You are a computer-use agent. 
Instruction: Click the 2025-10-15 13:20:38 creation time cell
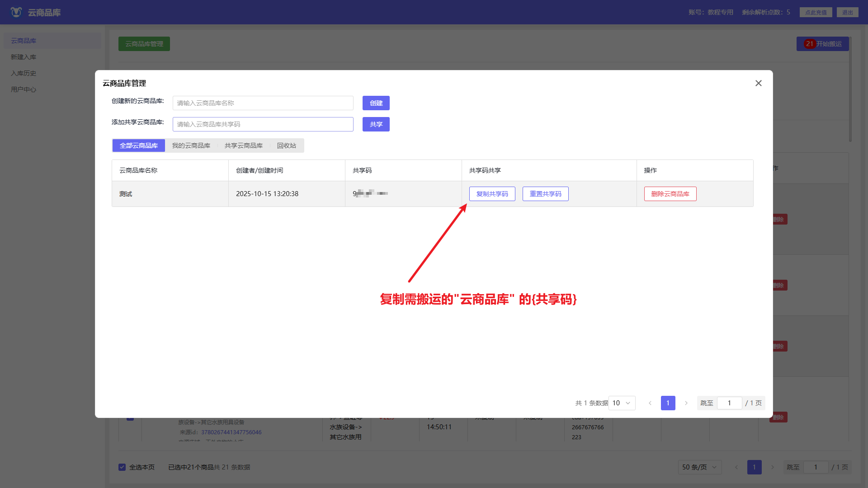287,194
